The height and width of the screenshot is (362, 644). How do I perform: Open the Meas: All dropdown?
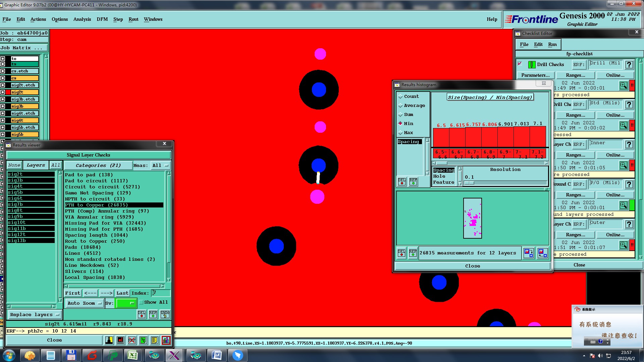coord(161,165)
